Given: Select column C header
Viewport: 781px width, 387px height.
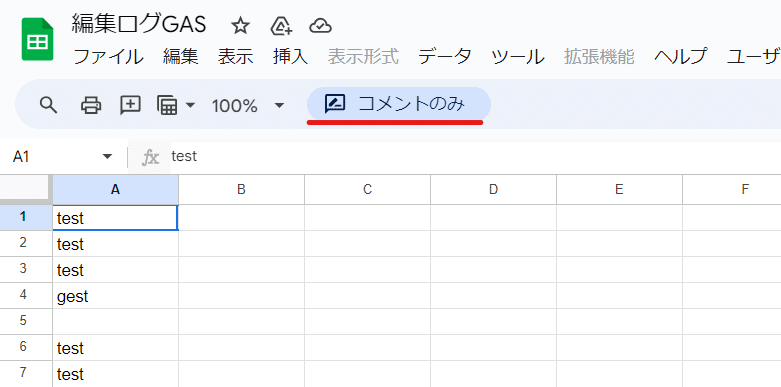Looking at the screenshot, I should tap(368, 189).
